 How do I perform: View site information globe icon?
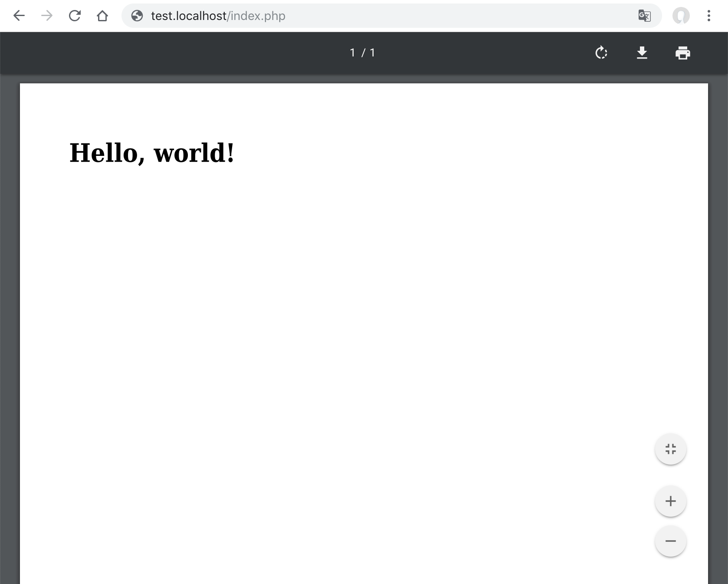(137, 16)
